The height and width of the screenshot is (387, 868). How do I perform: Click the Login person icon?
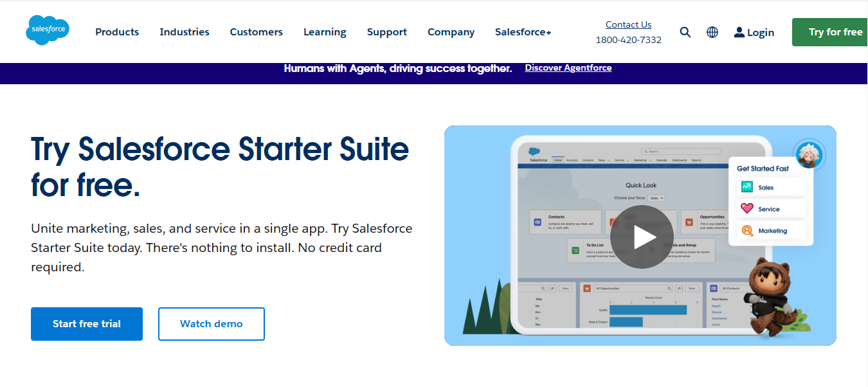pyautogui.click(x=739, y=32)
